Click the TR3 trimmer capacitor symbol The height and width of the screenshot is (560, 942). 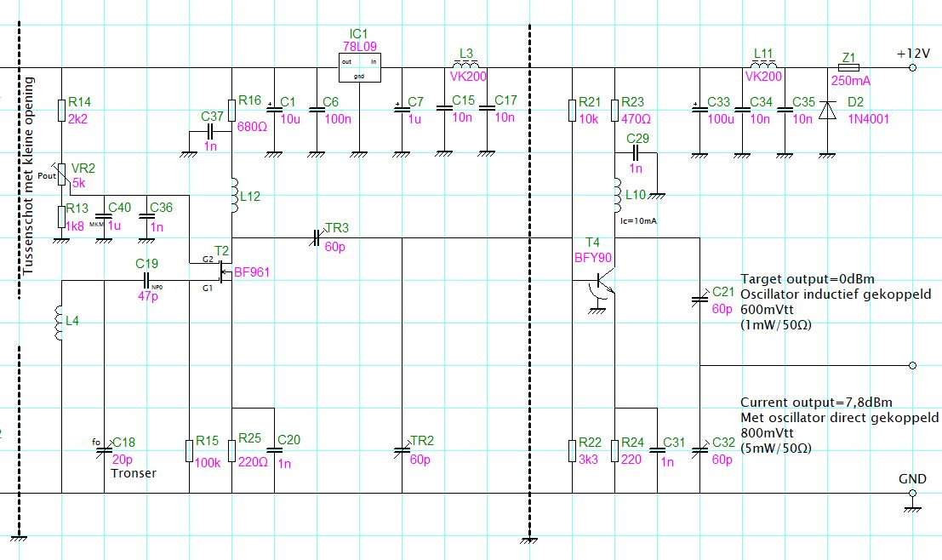coord(317,238)
